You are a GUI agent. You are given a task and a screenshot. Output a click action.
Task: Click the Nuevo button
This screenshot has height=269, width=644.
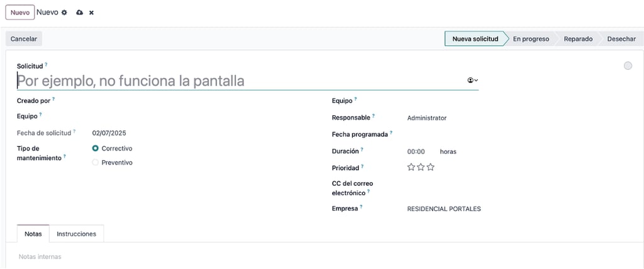pos(19,13)
